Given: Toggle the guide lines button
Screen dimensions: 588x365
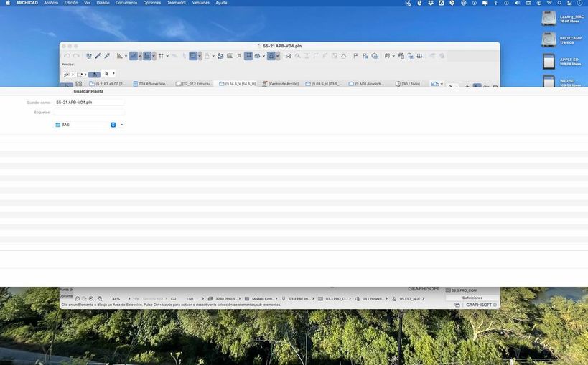Looking at the screenshot, I should point(134,56).
